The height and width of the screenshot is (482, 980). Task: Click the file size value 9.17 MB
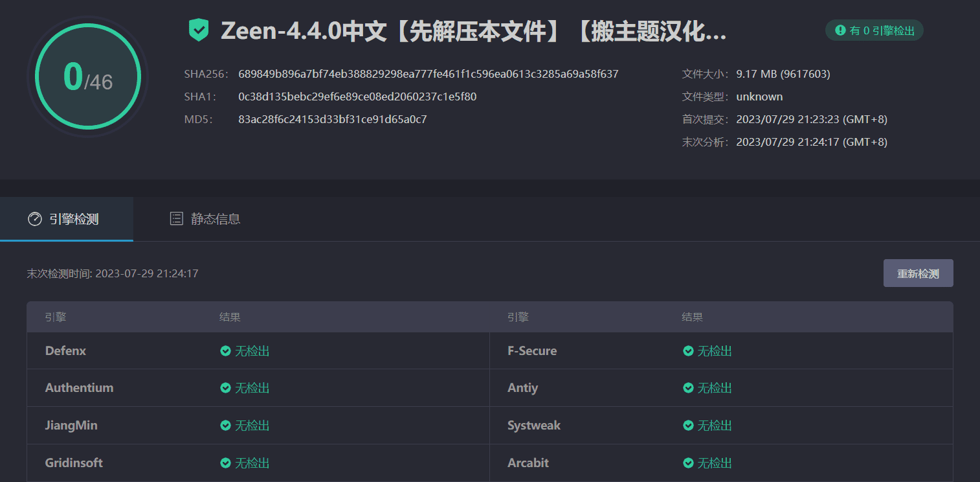pos(783,74)
